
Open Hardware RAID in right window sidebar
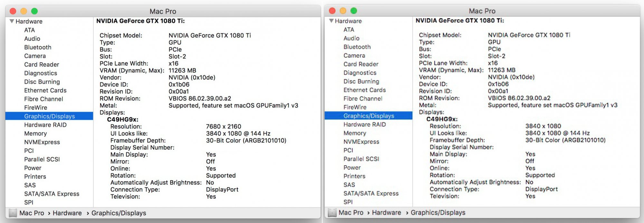point(365,124)
